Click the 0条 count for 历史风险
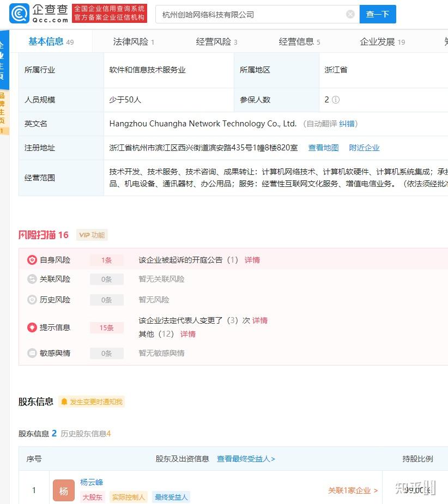Screen dimensions: 448x504 click(106, 300)
